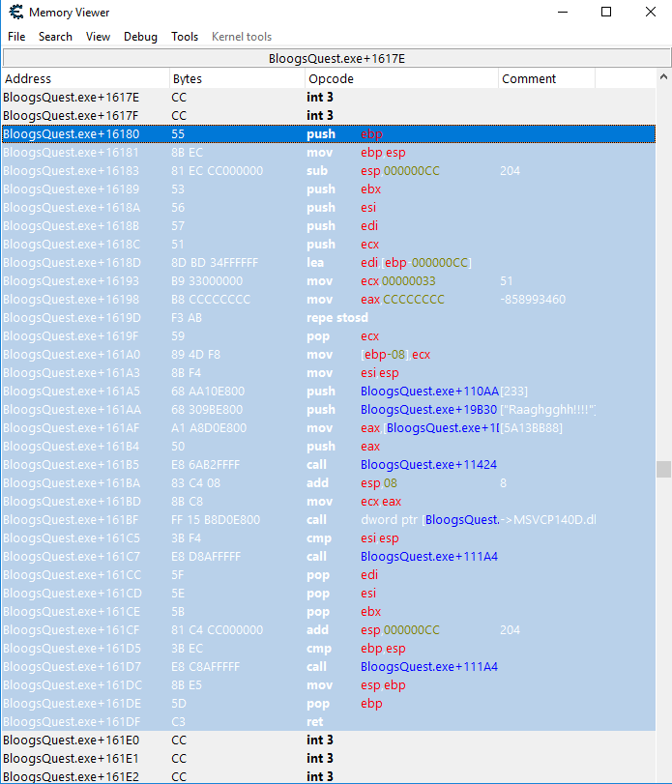Open the File menu
Viewport: 672px width, 784px height.
click(16, 37)
